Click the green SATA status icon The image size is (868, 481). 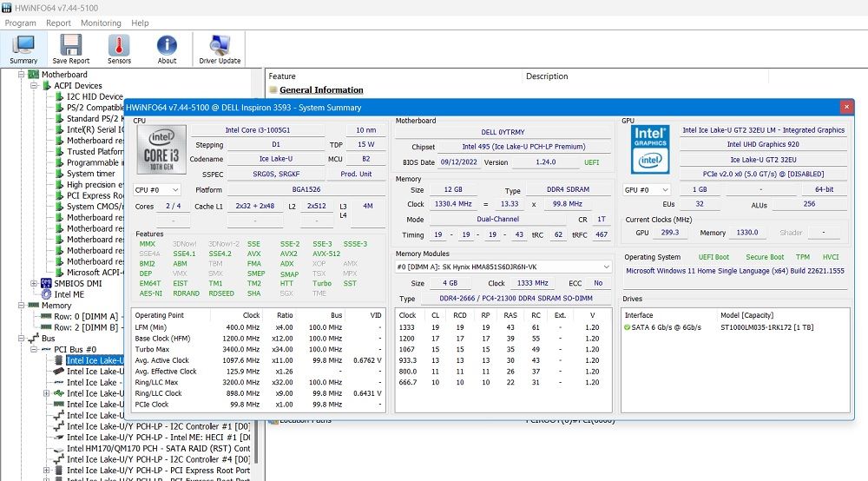click(x=628, y=327)
